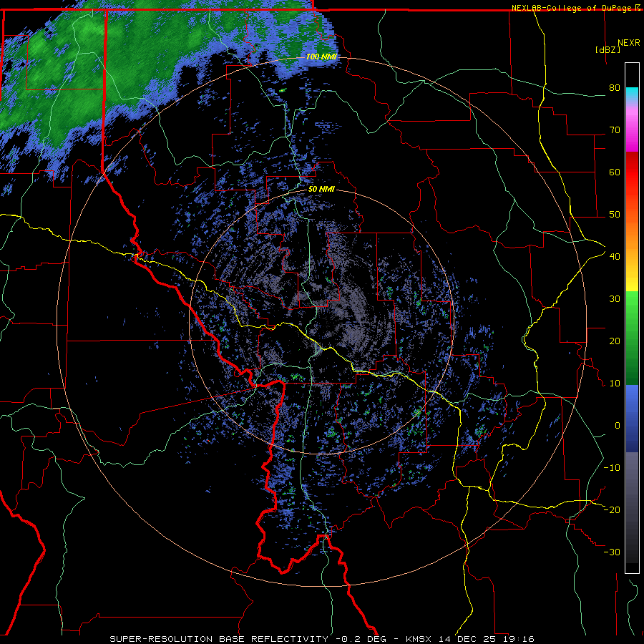Click the 0 value on the dBZ scale
This screenshot has height=644, width=644.
click(618, 426)
